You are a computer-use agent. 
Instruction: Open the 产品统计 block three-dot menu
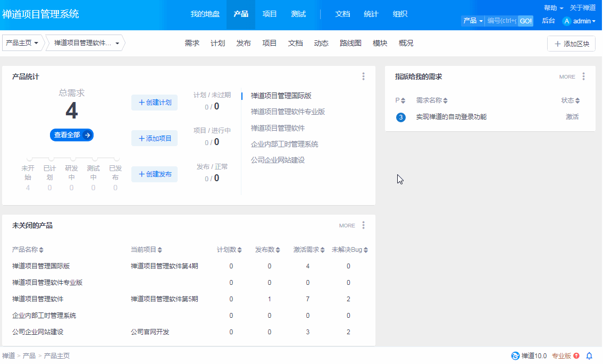(x=363, y=77)
